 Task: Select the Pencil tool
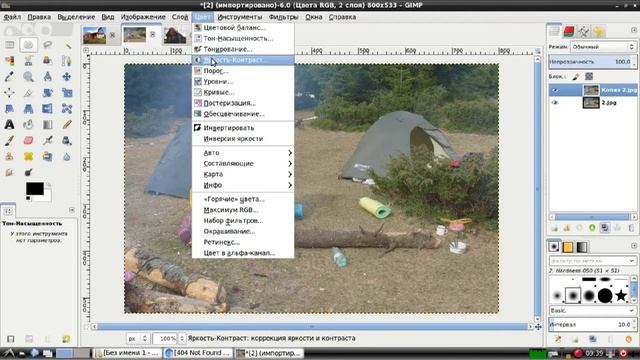(x=67, y=124)
